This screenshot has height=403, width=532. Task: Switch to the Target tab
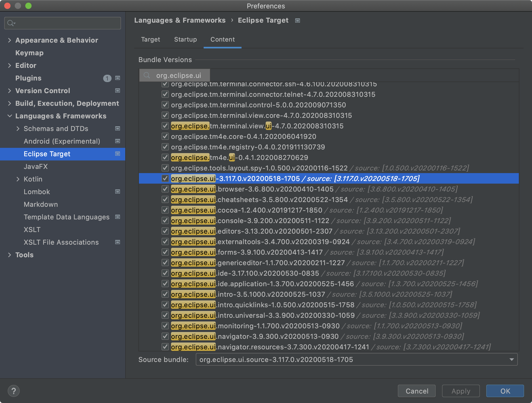point(150,39)
